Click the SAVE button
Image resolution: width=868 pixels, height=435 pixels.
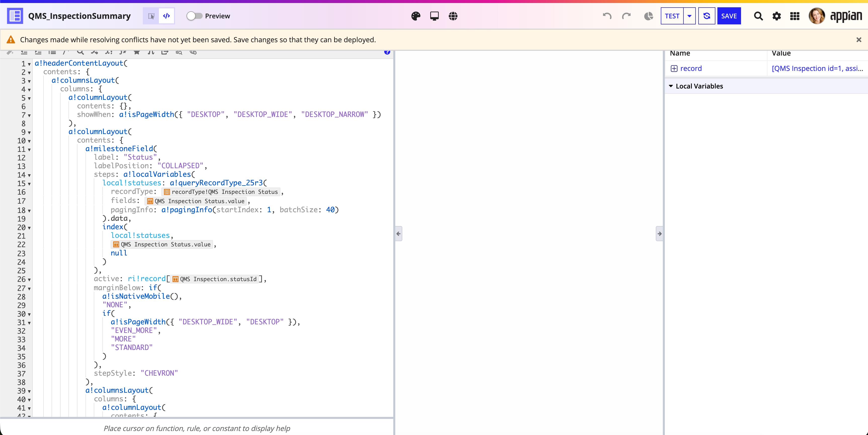729,16
